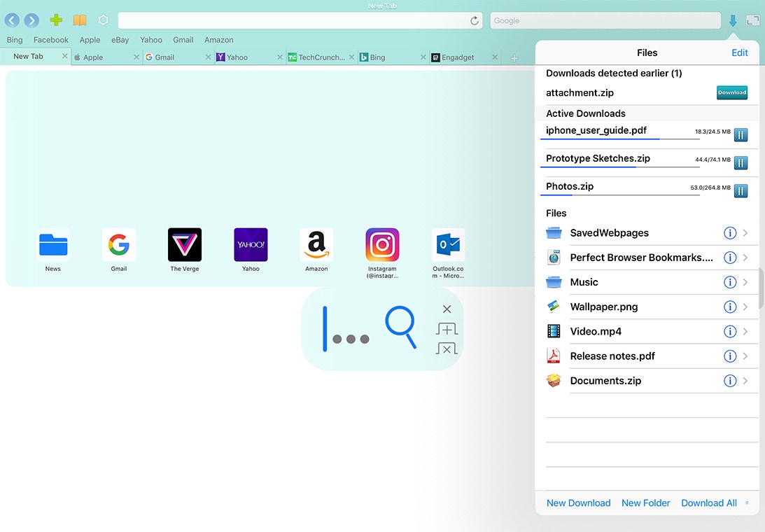
Task: Click the blue downloads arrow icon
Action: pos(733,21)
